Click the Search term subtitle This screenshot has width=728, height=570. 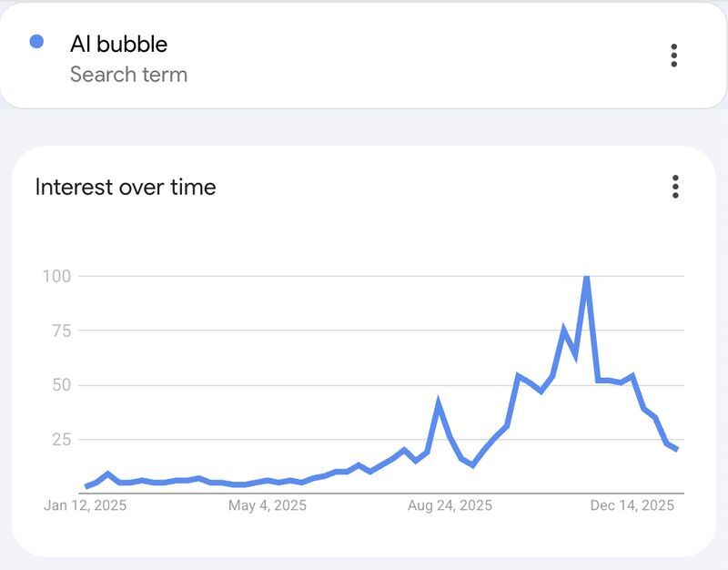(x=128, y=75)
